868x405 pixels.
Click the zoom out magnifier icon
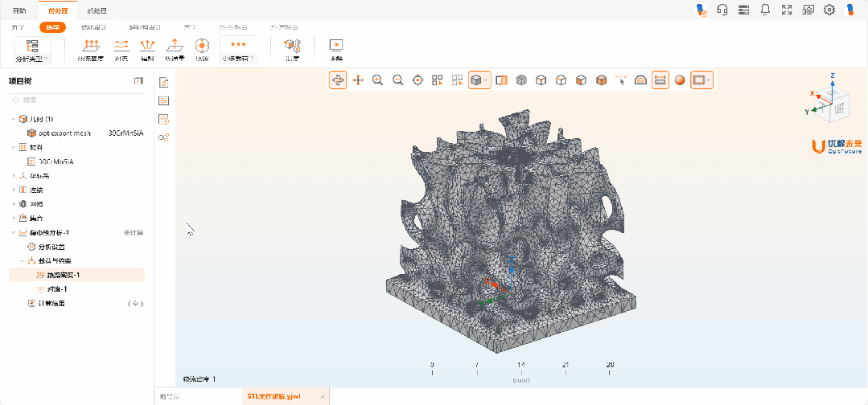point(397,80)
